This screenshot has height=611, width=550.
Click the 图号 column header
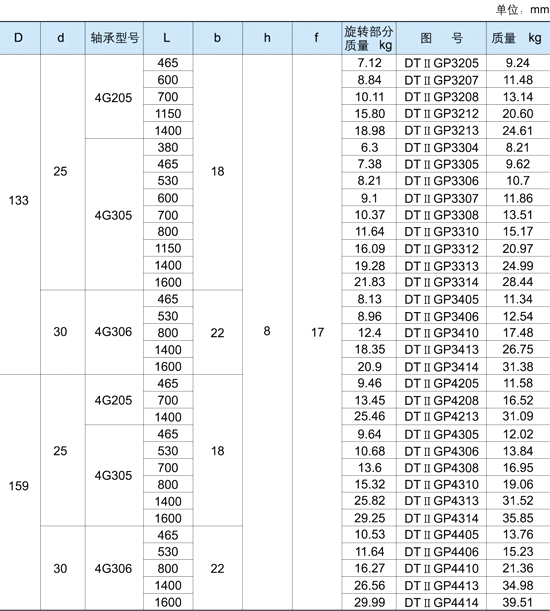(441, 38)
